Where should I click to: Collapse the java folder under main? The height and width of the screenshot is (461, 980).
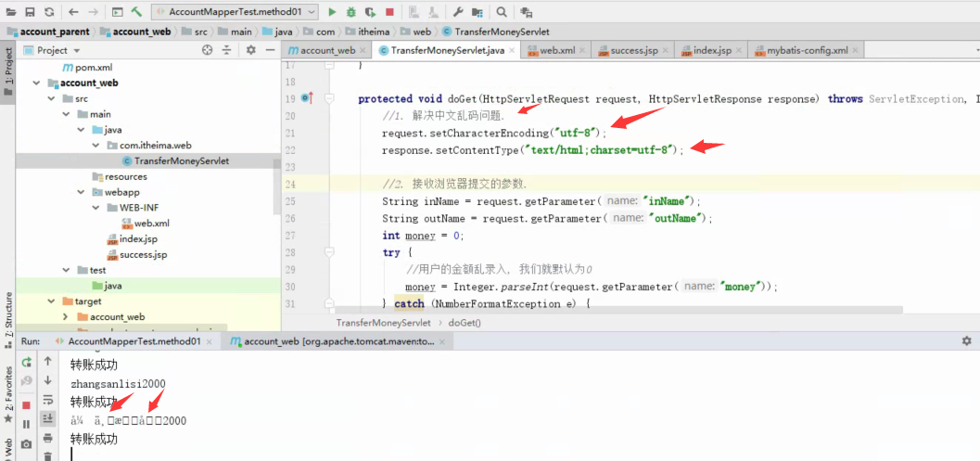click(x=81, y=130)
